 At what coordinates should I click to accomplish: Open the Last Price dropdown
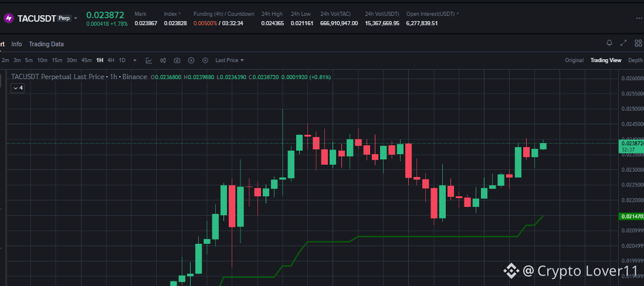click(229, 60)
